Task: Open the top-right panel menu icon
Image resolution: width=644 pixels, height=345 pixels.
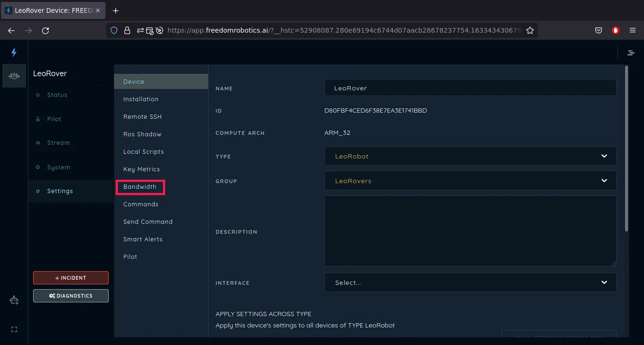Action: [631, 53]
